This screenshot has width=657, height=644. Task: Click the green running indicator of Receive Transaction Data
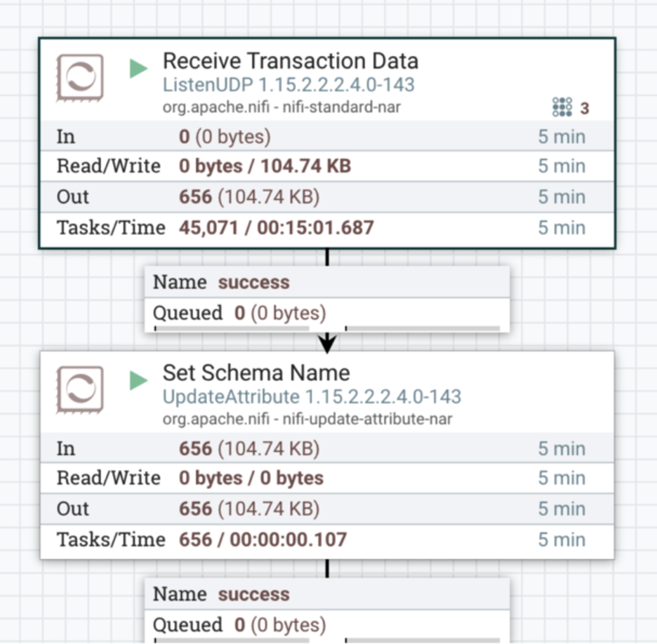click(x=139, y=69)
